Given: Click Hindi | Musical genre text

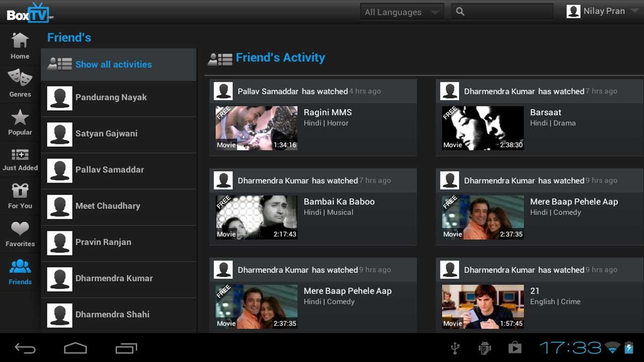Looking at the screenshot, I should 329,213.
